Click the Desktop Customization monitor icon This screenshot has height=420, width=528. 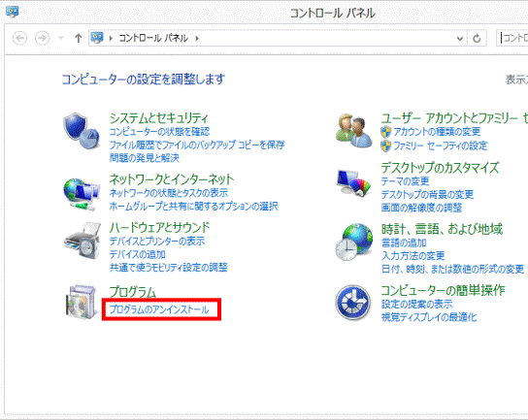(353, 183)
